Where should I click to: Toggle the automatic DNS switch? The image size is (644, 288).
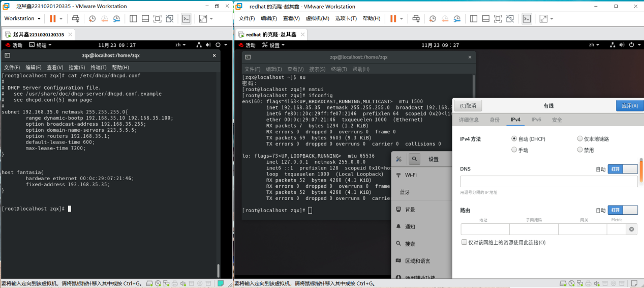(623, 169)
